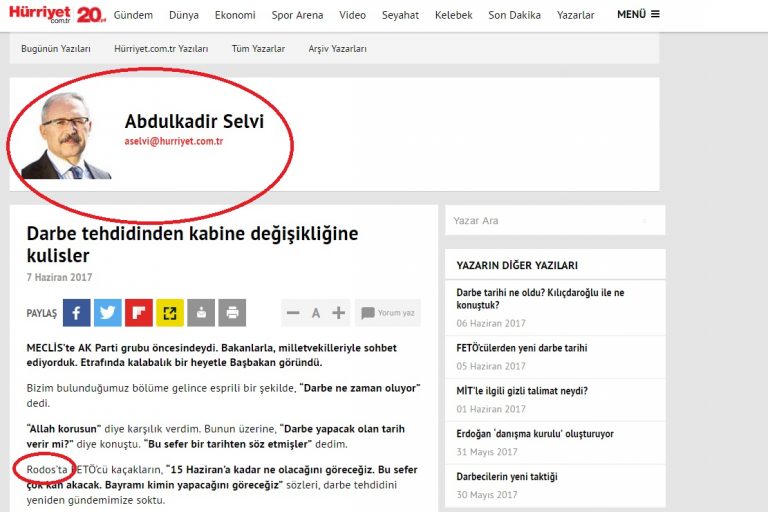Click the date '7 Haziran 2017'

[59, 277]
